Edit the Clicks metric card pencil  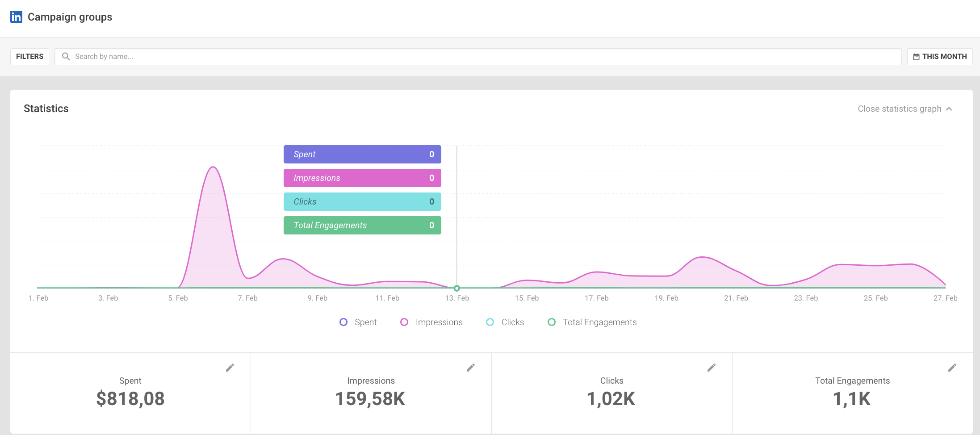pyautogui.click(x=712, y=368)
